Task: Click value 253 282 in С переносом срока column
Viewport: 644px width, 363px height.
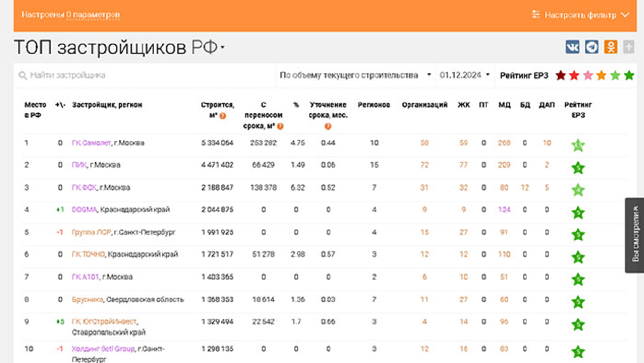Action: pyautogui.click(x=263, y=143)
